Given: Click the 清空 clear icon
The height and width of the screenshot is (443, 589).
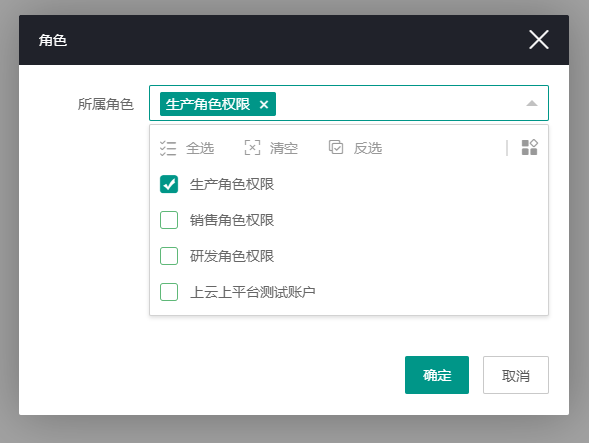Looking at the screenshot, I should 252,148.
